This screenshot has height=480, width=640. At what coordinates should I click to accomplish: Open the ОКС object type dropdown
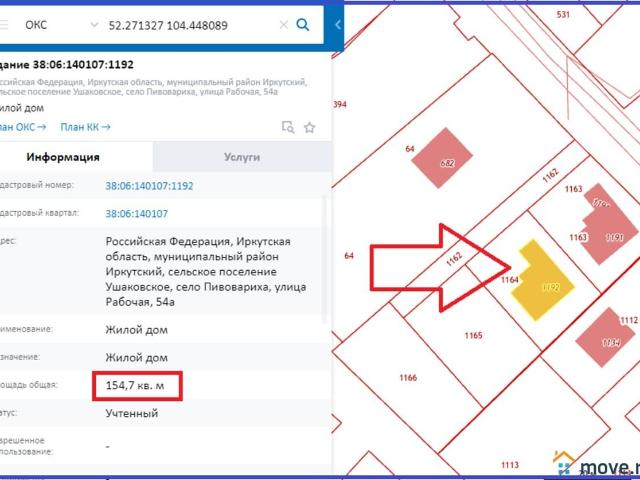point(61,25)
